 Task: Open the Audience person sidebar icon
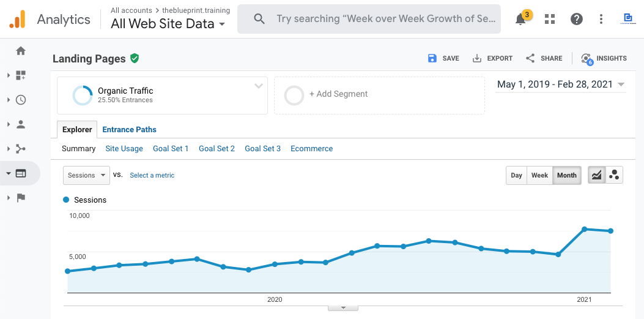(21, 124)
